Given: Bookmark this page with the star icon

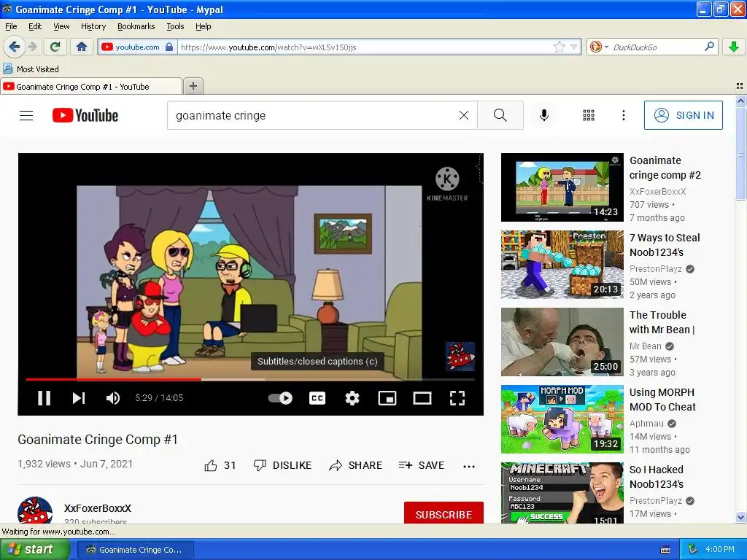Looking at the screenshot, I should pos(560,47).
